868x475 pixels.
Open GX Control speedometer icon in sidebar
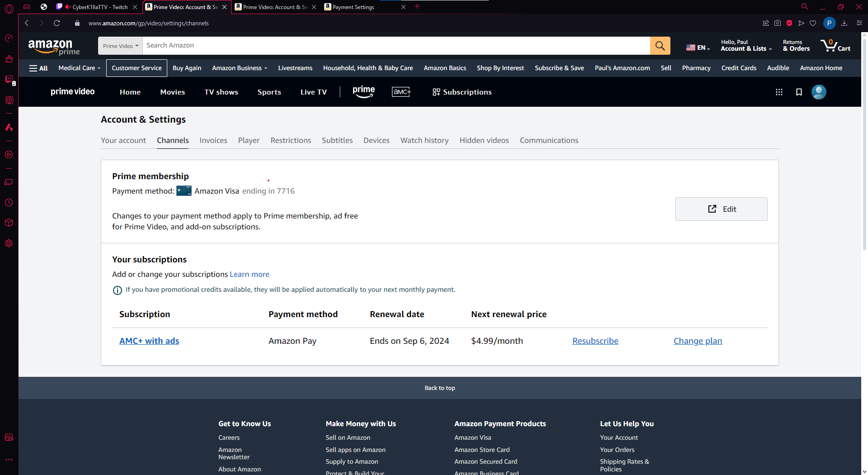click(9, 38)
